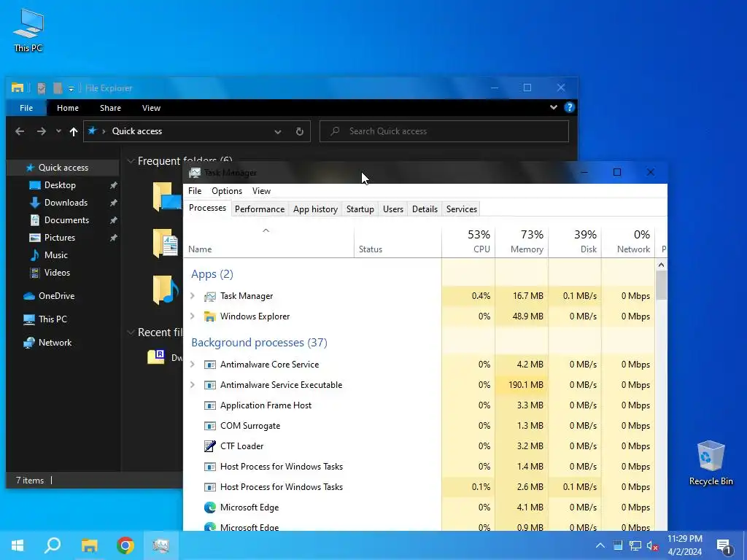Switch to the Startup tab
This screenshot has height=560, width=747.
pyautogui.click(x=360, y=209)
